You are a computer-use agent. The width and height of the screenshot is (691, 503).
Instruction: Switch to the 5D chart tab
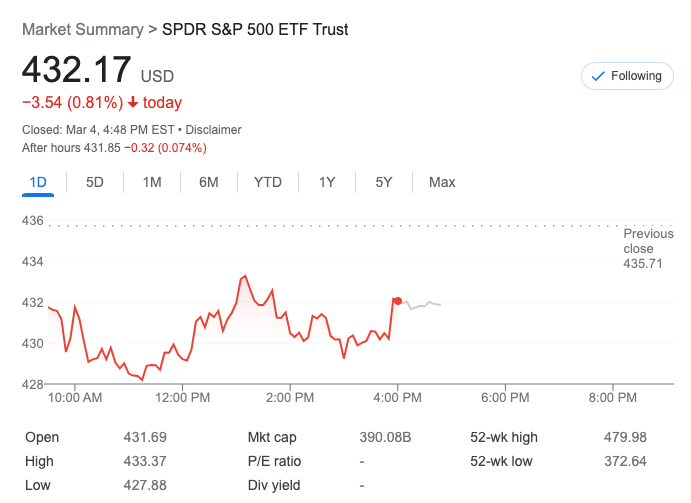pos(95,182)
